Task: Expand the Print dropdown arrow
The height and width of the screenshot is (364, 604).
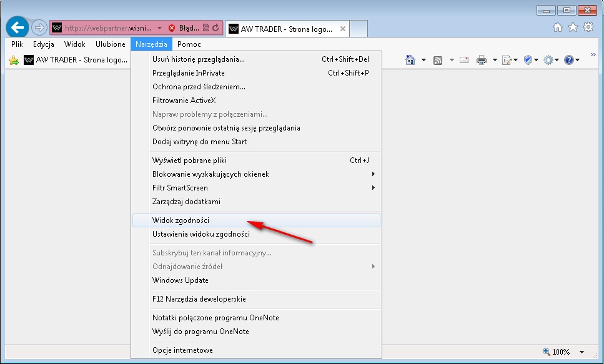Action: 495,60
